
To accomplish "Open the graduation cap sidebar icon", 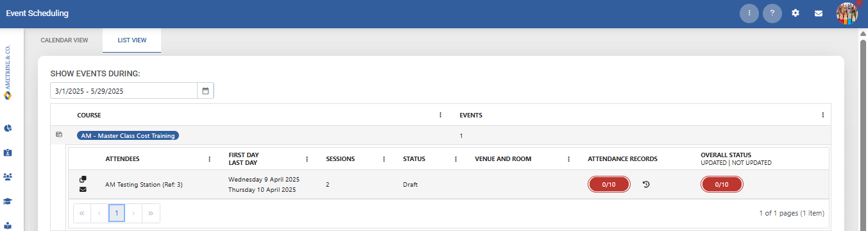I will [x=8, y=201].
